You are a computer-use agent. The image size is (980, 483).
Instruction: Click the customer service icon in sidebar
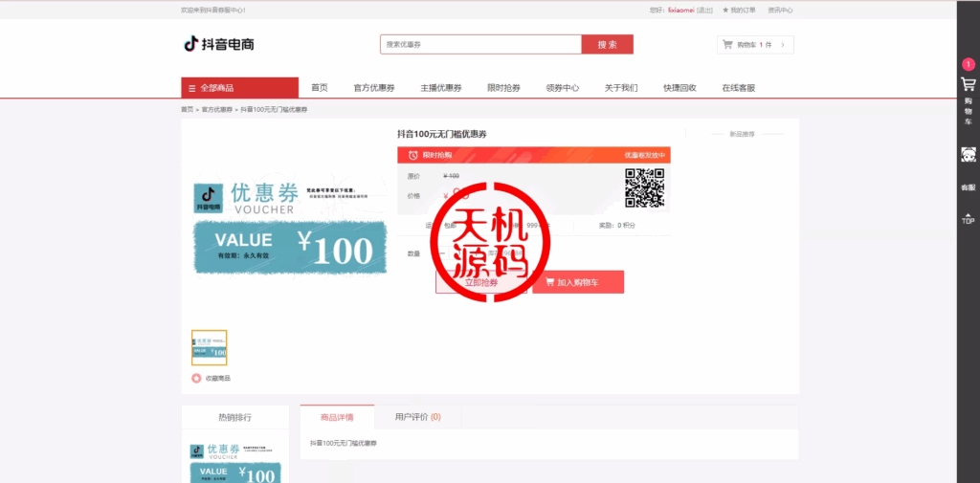pos(968,156)
